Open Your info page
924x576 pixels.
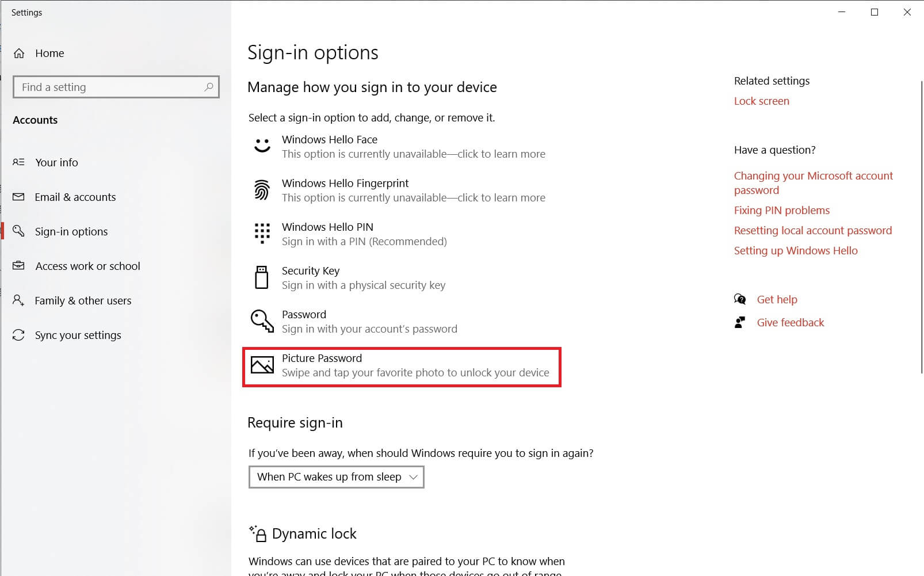56,162
